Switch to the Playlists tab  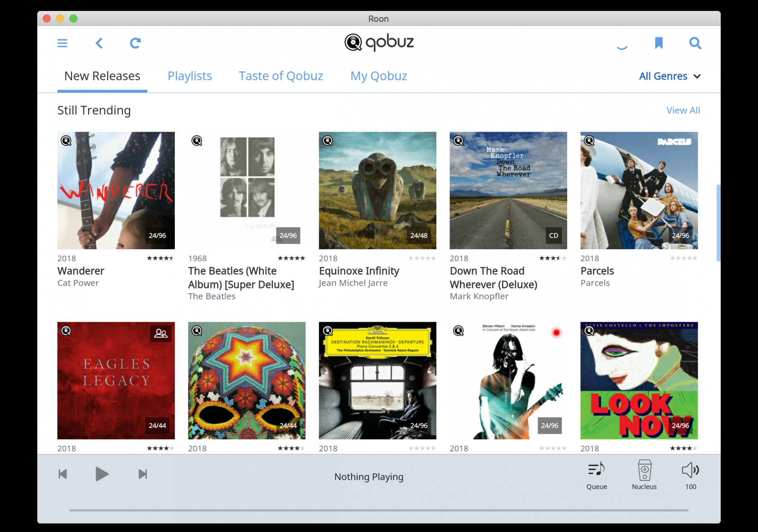(x=190, y=76)
